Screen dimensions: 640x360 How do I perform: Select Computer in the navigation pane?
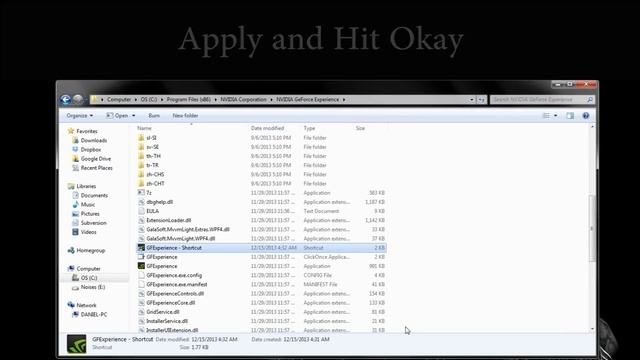click(x=88, y=269)
